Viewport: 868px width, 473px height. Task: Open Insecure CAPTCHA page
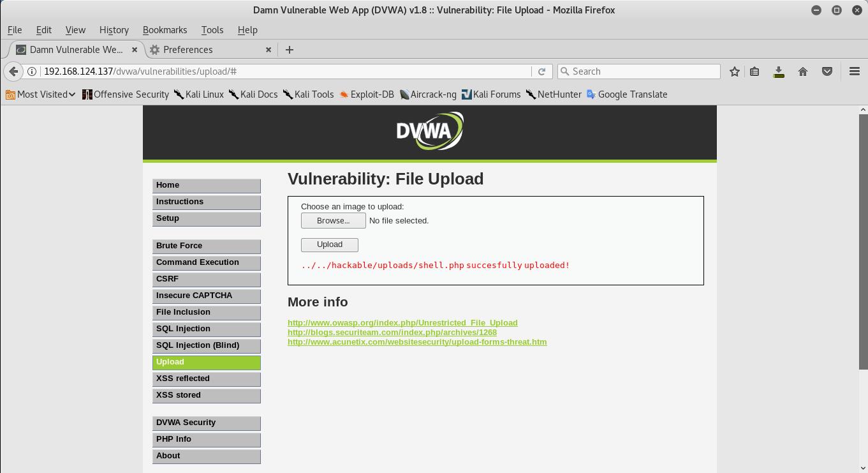[x=207, y=296]
